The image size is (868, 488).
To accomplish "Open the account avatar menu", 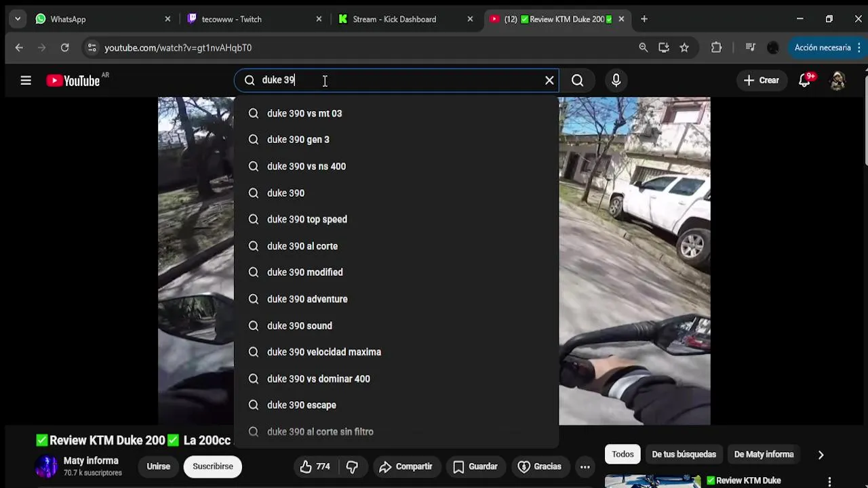I will [x=838, y=80].
